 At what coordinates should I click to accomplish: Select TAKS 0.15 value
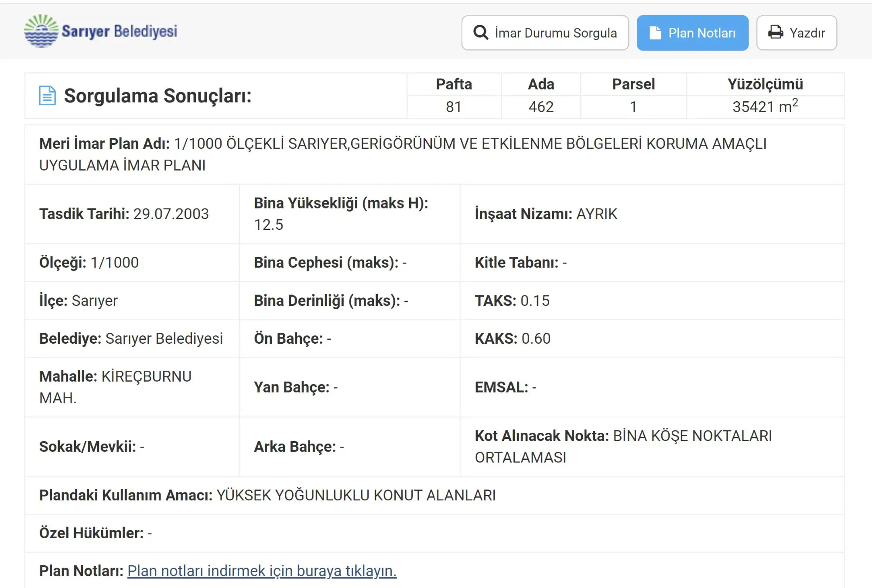535,301
